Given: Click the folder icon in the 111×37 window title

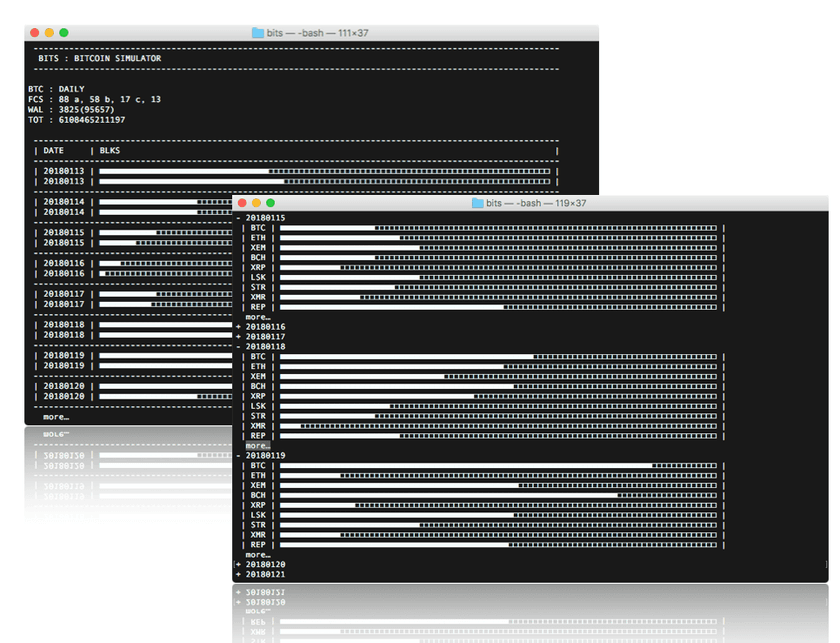Looking at the screenshot, I should (x=258, y=33).
